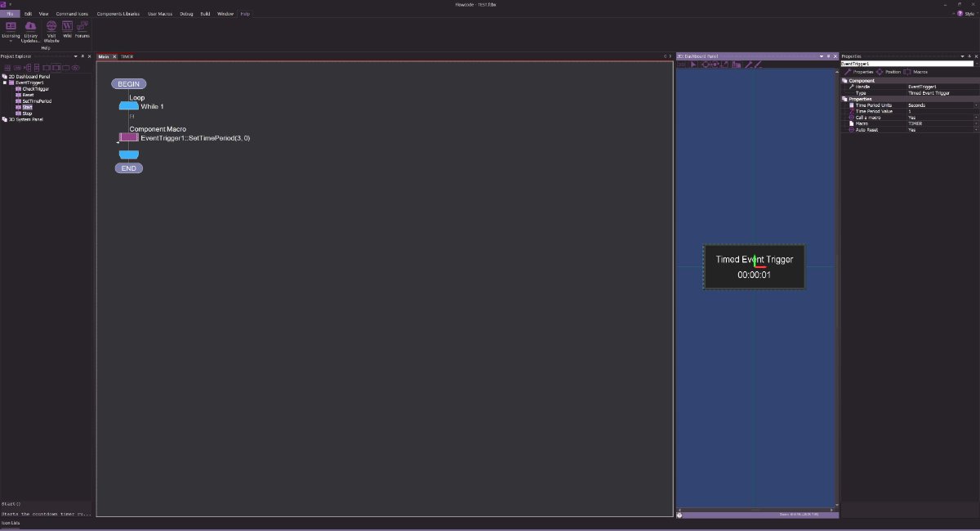Click the Macros tab icon in Properties
This screenshot has height=531, width=980.
pyautogui.click(x=907, y=72)
